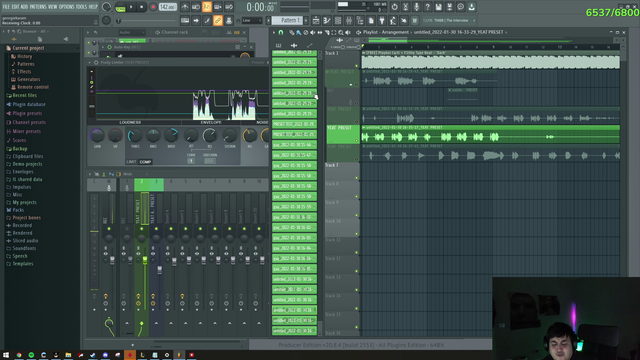Toggle song/pattern mode switch

click(x=120, y=7)
